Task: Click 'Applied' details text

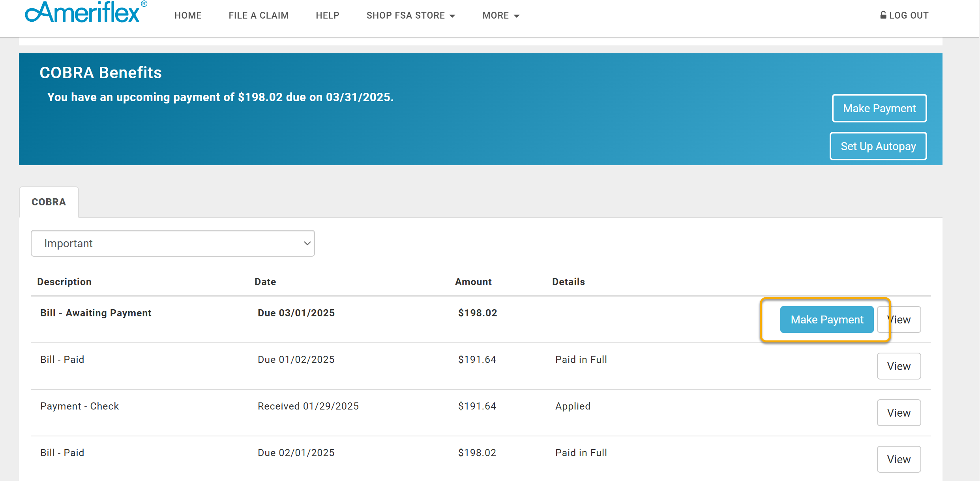Action: 573,406
